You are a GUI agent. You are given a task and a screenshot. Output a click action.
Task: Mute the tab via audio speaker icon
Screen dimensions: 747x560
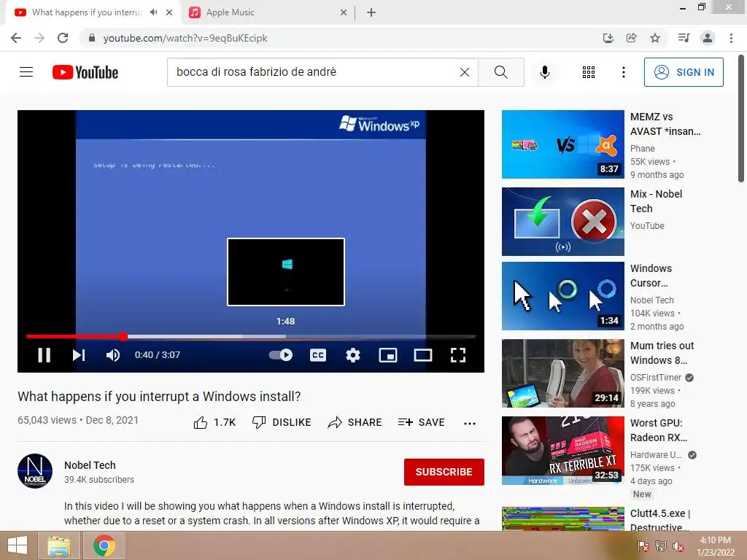coord(153,12)
